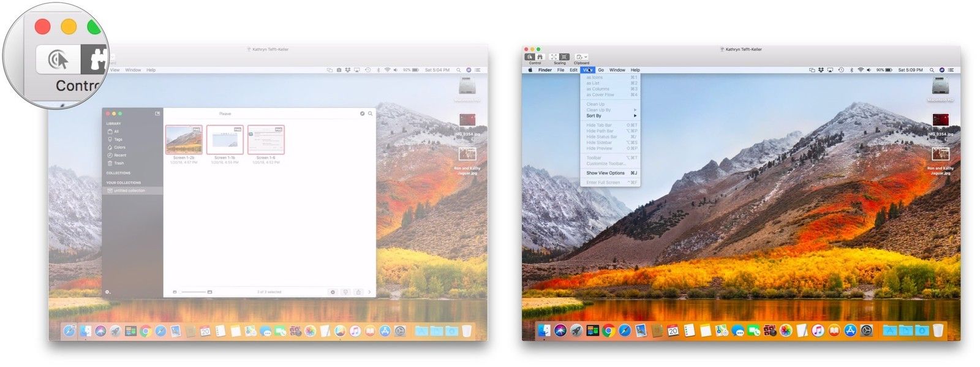Open Trash in the Pixave sidebar
The height and width of the screenshot is (367, 980).
pyautogui.click(x=118, y=164)
